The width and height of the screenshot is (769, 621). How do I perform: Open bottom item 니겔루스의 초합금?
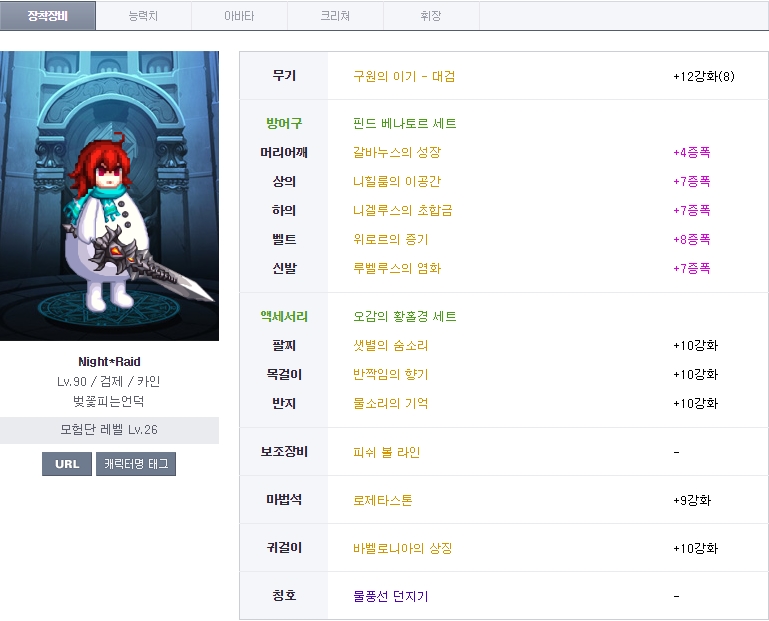point(403,210)
